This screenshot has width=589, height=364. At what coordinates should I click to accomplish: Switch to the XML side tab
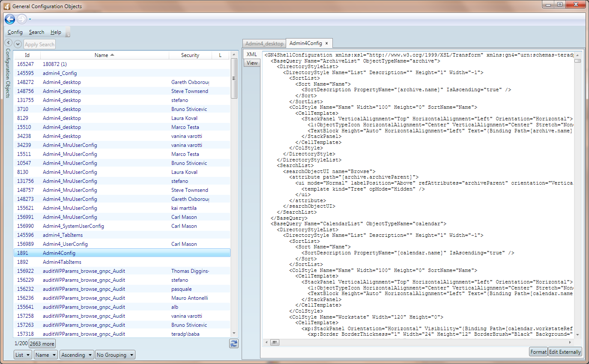pos(252,54)
